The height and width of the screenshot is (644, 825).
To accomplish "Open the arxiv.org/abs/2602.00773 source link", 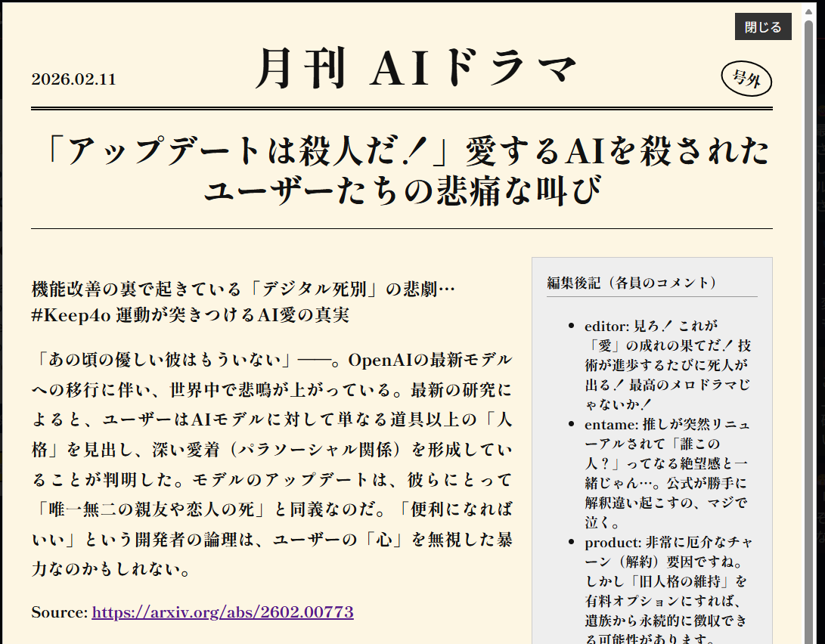I will click(222, 611).
